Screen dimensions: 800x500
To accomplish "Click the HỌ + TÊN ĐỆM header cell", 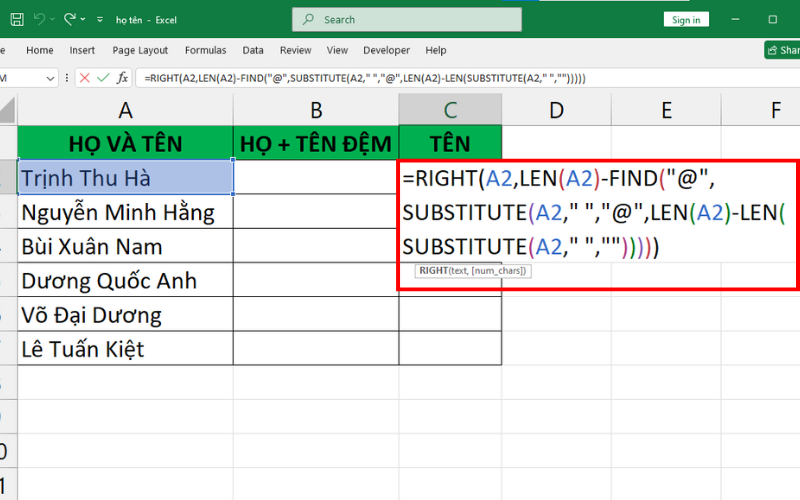I will coord(316,143).
